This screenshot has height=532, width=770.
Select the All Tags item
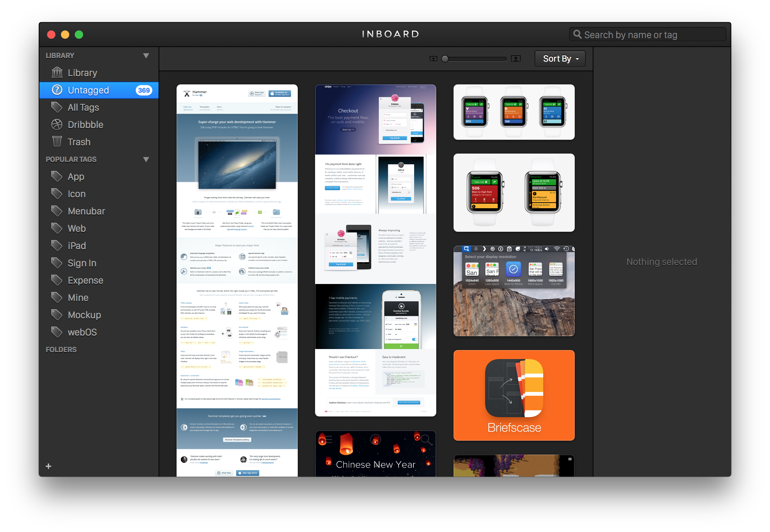(x=83, y=107)
